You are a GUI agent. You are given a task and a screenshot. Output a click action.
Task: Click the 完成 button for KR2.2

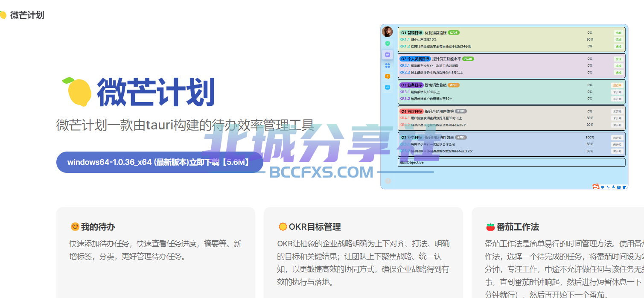pos(618,73)
